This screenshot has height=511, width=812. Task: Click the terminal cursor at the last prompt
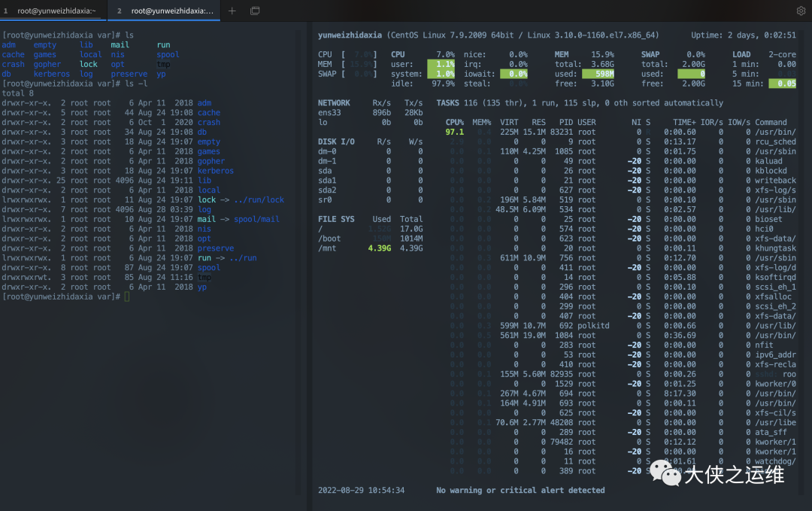tap(127, 297)
